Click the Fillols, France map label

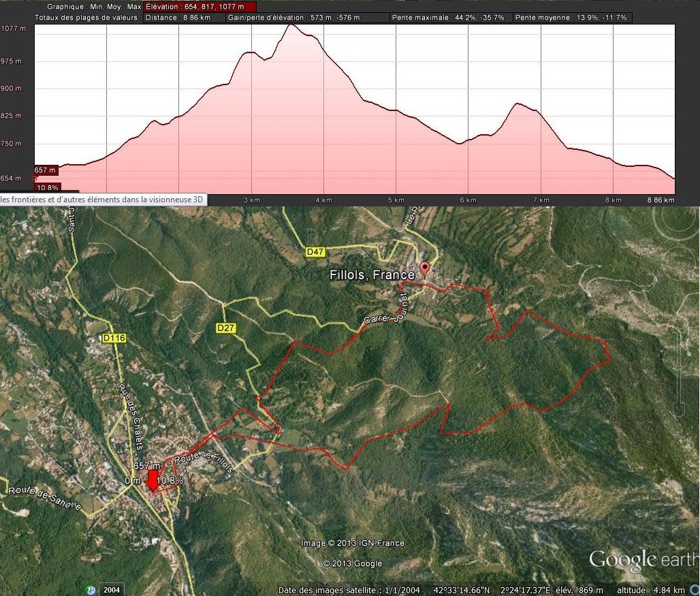pos(372,275)
